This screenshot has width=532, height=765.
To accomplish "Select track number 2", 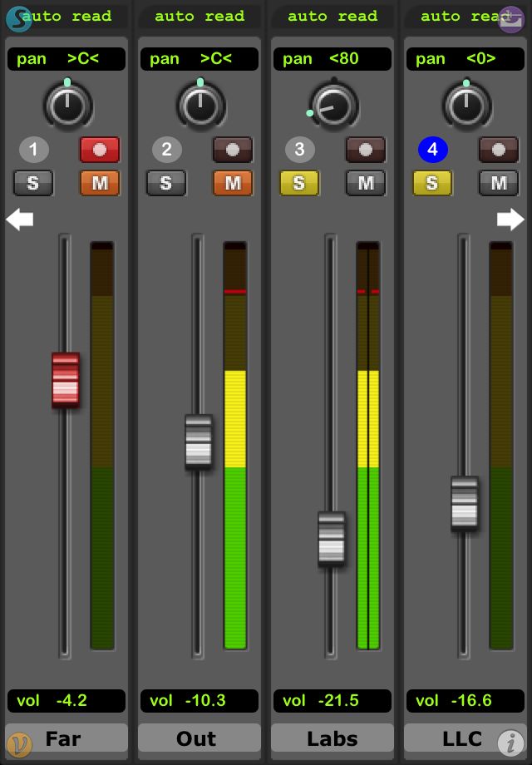I will click(x=167, y=150).
